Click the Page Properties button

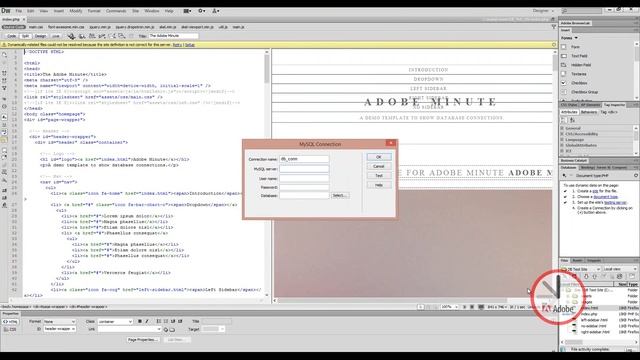click(x=142, y=340)
